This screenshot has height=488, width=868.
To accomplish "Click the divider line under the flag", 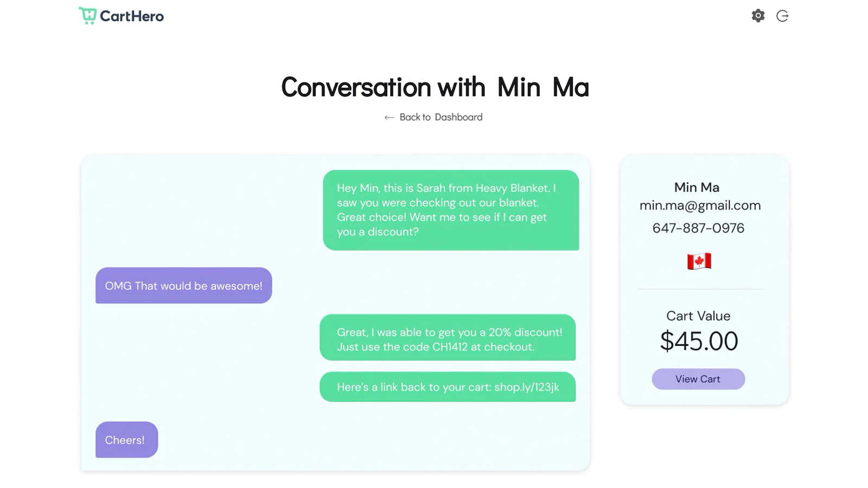I will point(700,290).
